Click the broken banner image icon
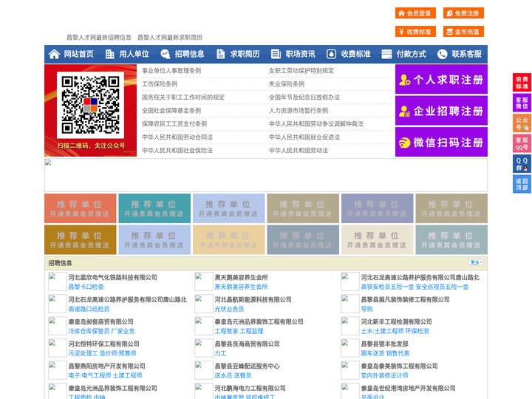Viewport: 532px width, 399px height. (x=48, y=163)
